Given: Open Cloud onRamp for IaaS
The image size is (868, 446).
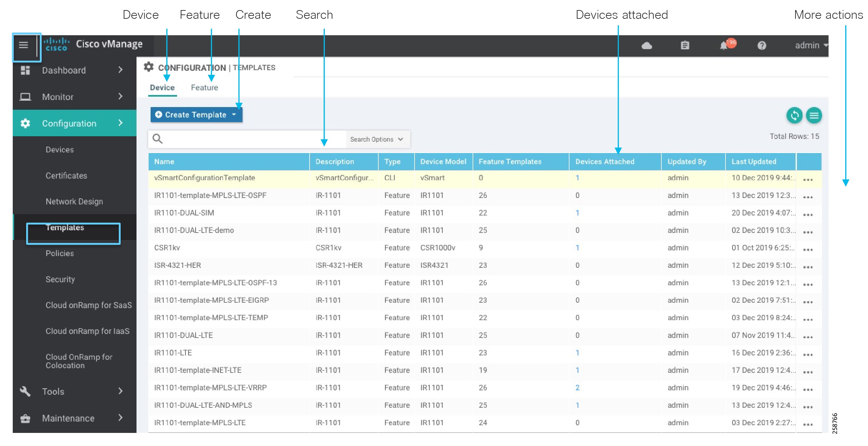Looking at the screenshot, I should coord(88,331).
